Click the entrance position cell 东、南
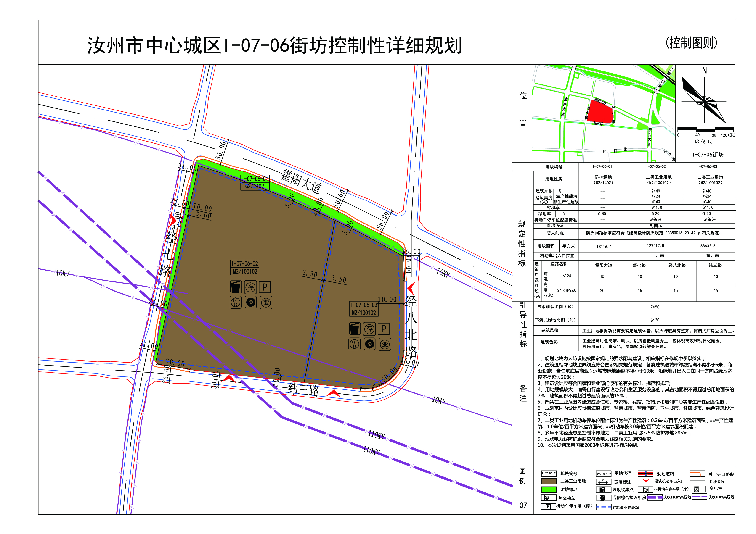The height and width of the screenshot is (534, 756). pyautogui.click(x=713, y=255)
